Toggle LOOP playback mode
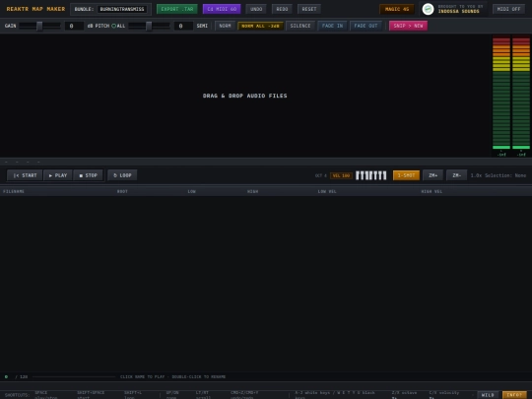The width and height of the screenshot is (532, 399). (122, 175)
